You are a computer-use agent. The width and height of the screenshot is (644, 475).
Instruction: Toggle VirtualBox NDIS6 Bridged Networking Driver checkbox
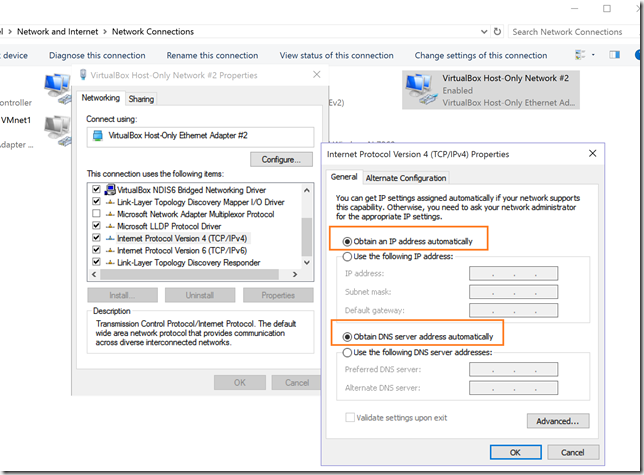(x=97, y=189)
